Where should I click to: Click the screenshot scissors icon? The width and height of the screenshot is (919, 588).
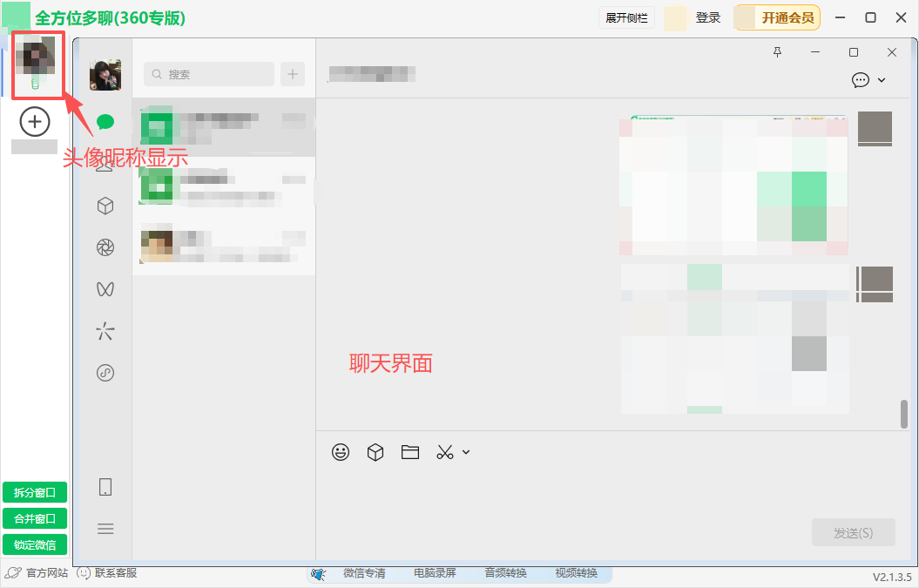[444, 452]
